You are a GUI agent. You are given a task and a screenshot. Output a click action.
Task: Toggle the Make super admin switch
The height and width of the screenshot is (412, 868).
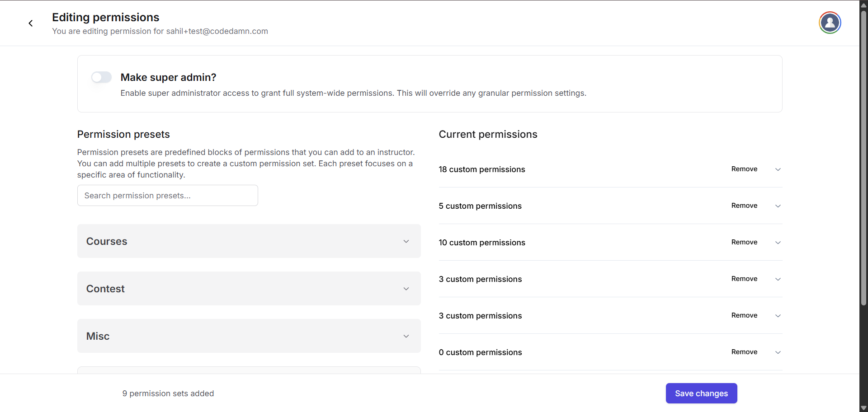(x=101, y=77)
